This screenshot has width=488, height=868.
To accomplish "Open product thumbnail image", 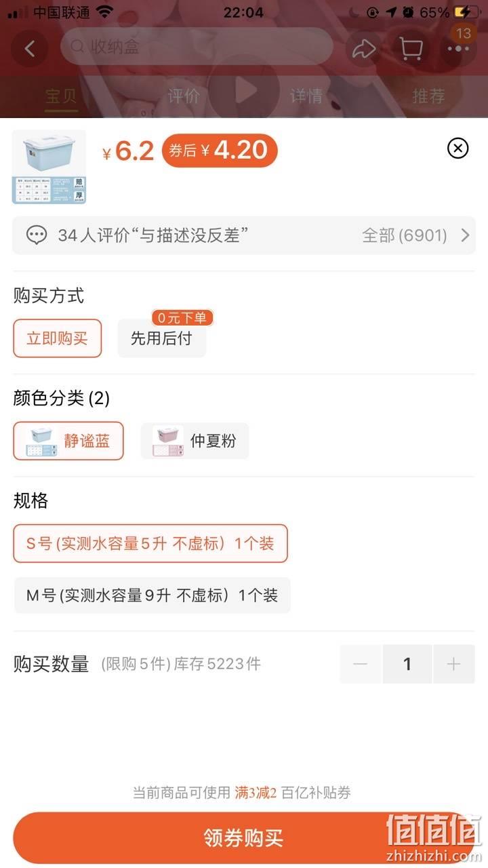I will [49, 167].
